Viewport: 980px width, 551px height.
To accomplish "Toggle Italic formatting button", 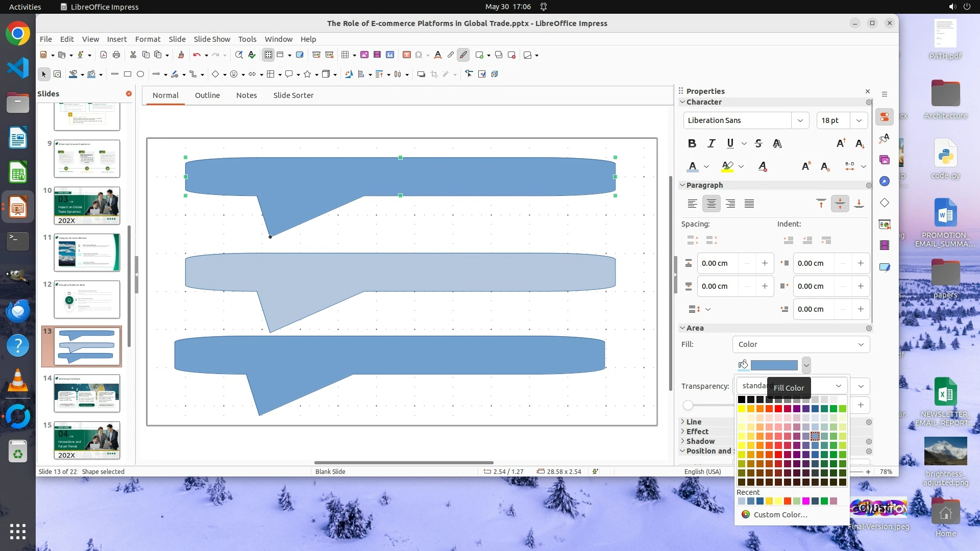I will tap(711, 143).
